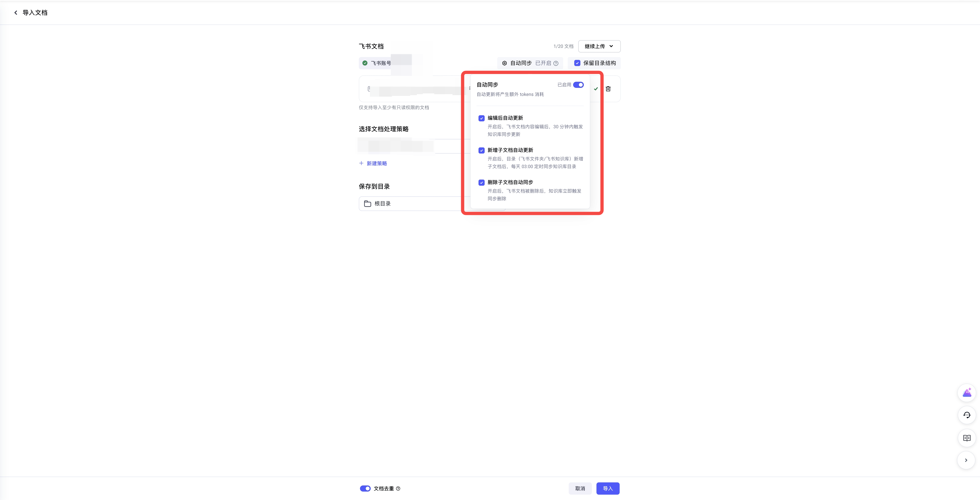Uncheck the 保留目录结构 checkbox
980x500 pixels.
tap(577, 63)
